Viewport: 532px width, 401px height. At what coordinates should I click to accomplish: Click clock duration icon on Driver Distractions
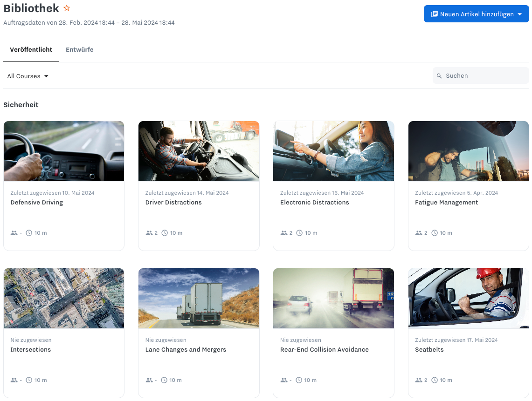click(x=165, y=233)
